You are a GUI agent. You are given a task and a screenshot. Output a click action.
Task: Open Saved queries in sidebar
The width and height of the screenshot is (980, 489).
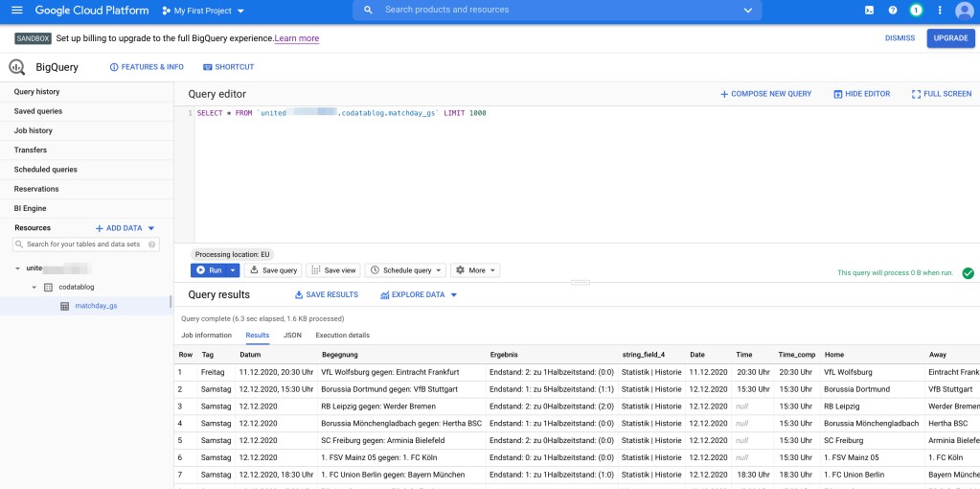pos(87,111)
